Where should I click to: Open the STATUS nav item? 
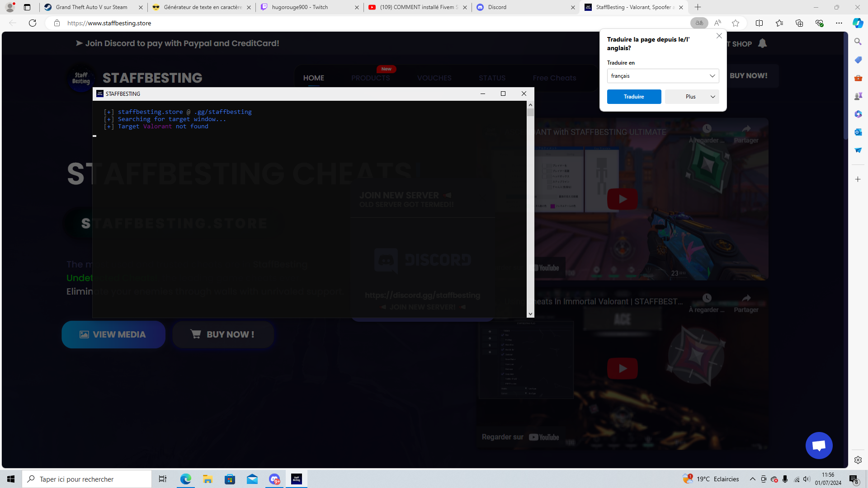pyautogui.click(x=492, y=78)
